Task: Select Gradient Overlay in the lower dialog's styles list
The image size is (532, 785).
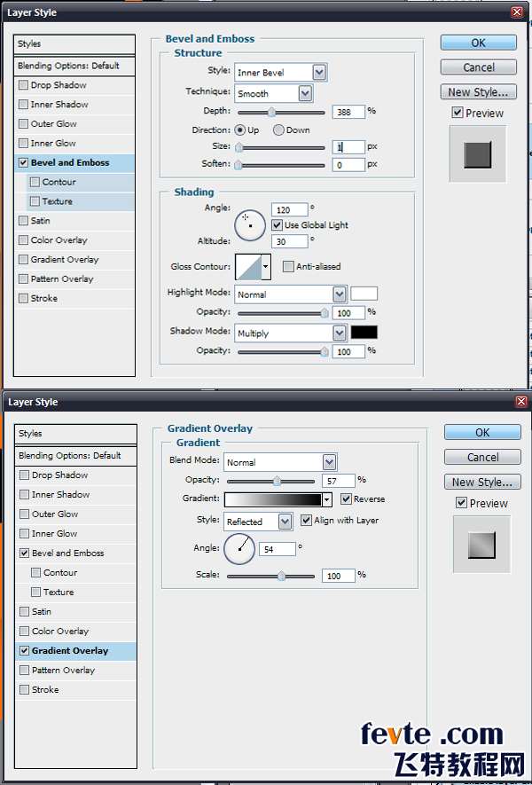Action: [70, 651]
